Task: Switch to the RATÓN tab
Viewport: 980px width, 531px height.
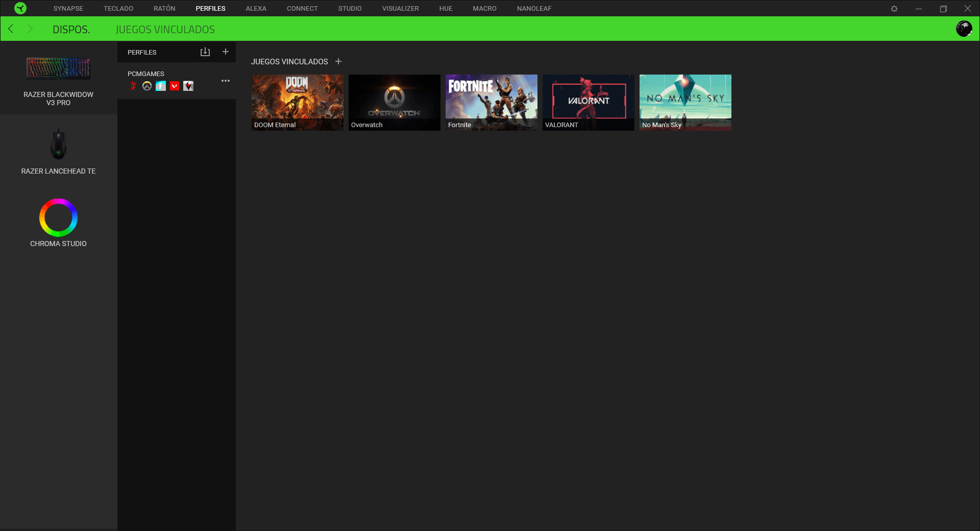Action: click(164, 9)
